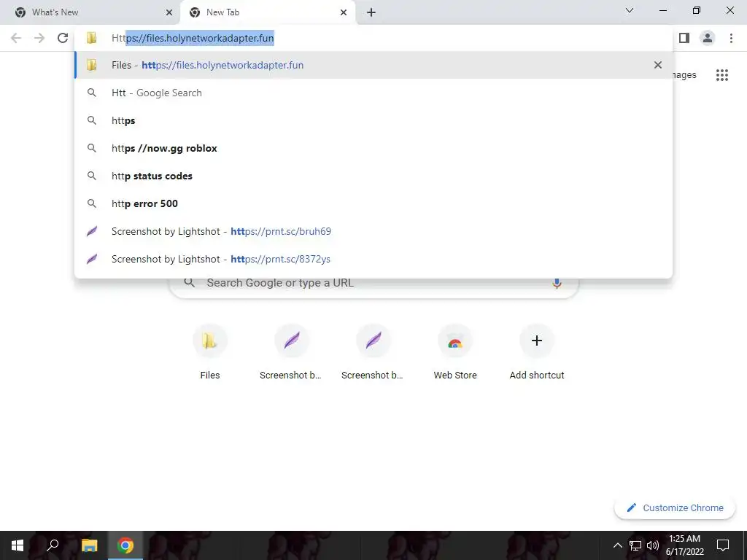Switch to the What's New tab
Screen dimensions: 747x560
pyautogui.click(x=90, y=12)
